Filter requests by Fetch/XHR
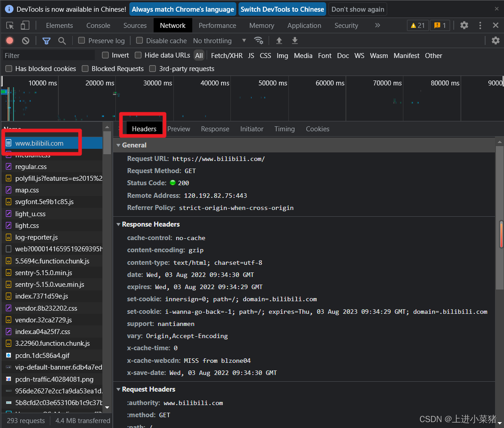504x428 pixels. click(226, 56)
